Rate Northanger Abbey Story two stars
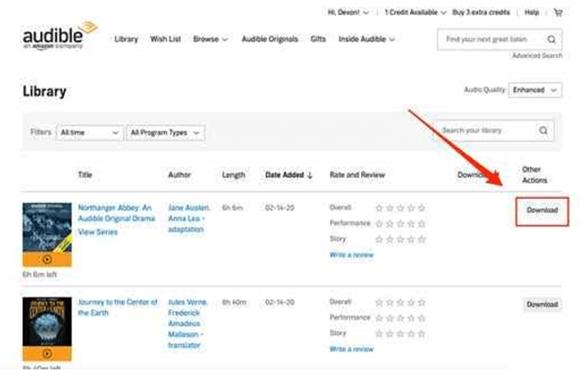This screenshot has height=386, width=588. (390, 239)
